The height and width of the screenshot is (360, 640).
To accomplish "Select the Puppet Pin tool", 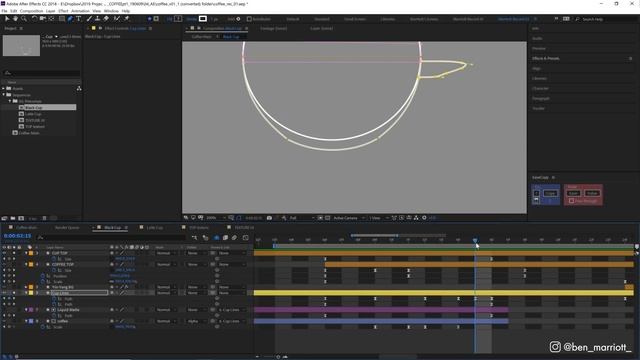I will point(127,19).
